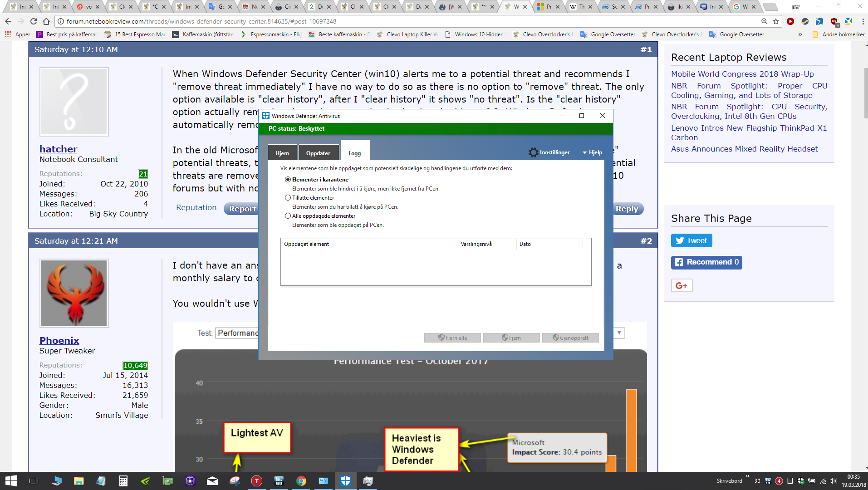Expand Skrivebord toolbar chevron on taskbar
The image size is (868, 490).
tap(747, 476)
